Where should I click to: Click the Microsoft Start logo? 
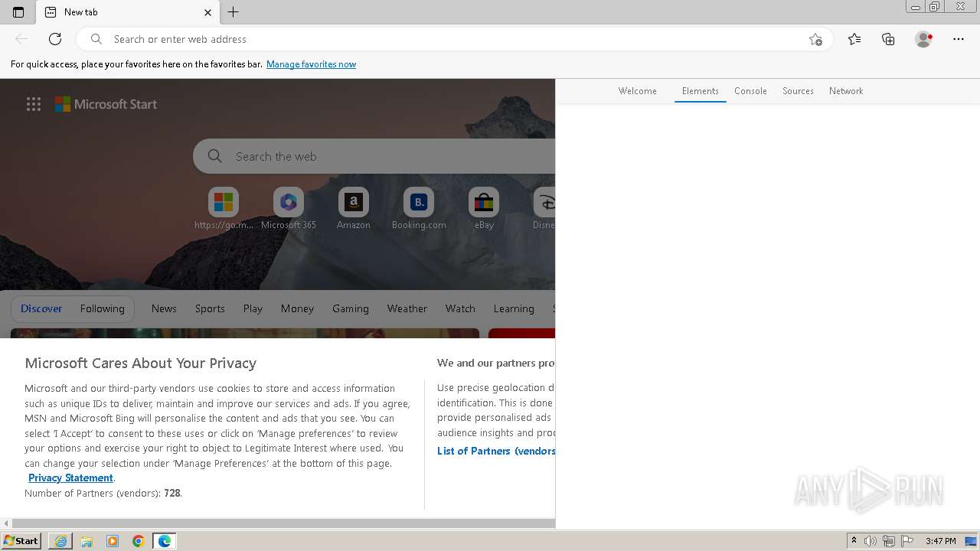[x=106, y=104]
